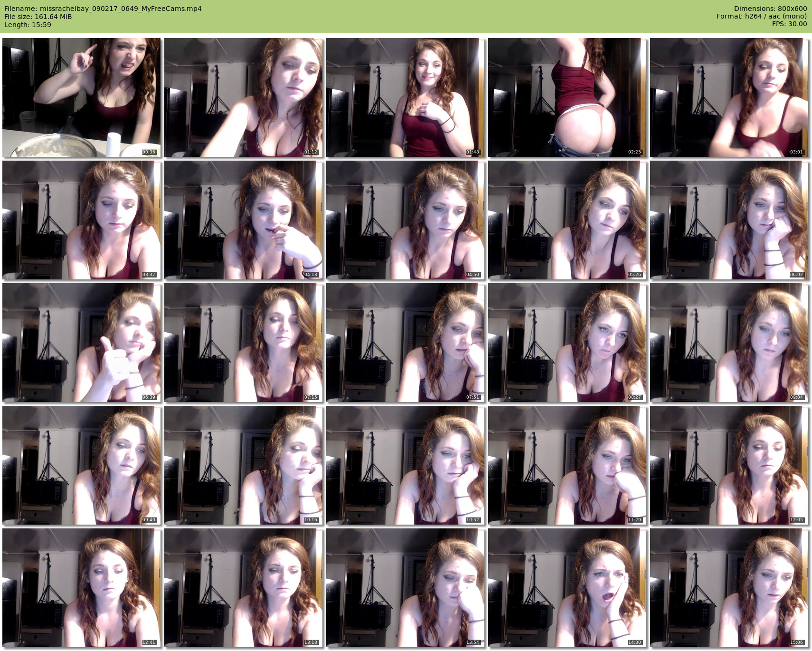Click the 'File size: 161.64 MiB' text
Image resolution: width=812 pixels, height=651 pixels.
38,17
